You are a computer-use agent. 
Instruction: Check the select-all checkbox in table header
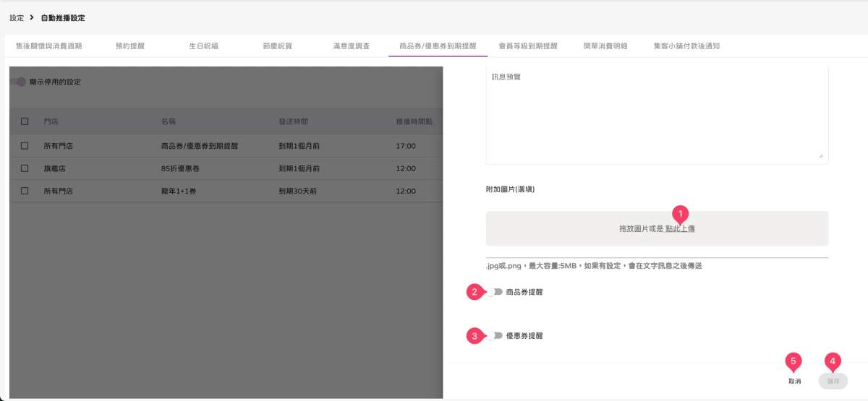click(x=25, y=121)
